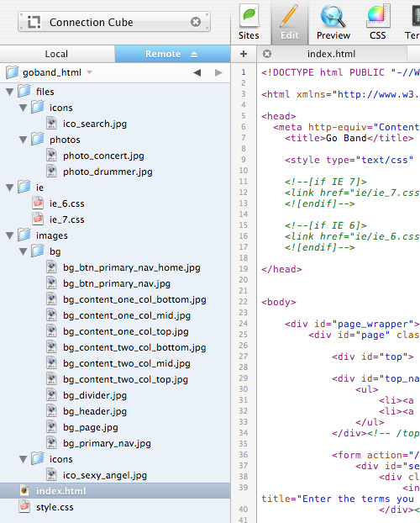Collapse the bg folder
The height and width of the screenshot is (523, 420).
pyautogui.click(x=23, y=251)
